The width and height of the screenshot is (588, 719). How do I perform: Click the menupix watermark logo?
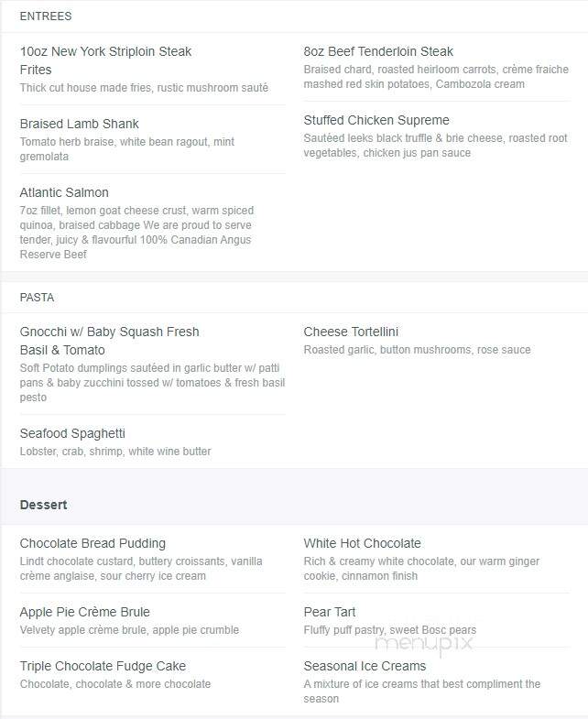[x=423, y=644]
